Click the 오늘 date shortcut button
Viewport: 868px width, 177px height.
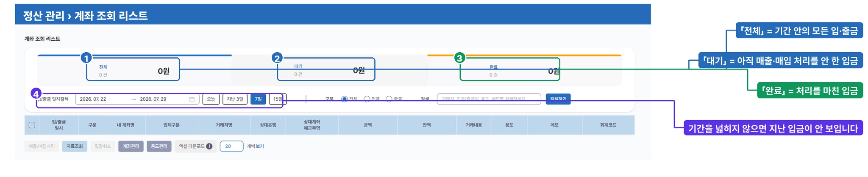211,99
